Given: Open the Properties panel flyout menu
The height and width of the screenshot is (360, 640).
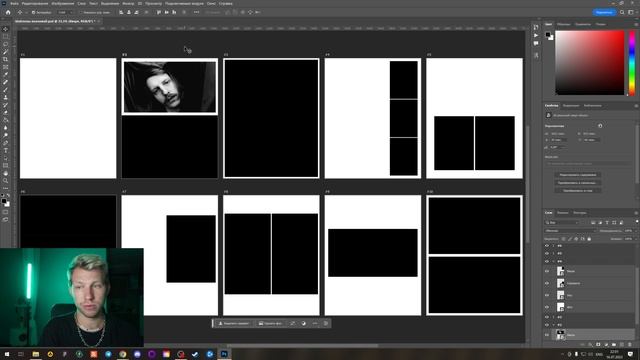Looking at the screenshot, I should [x=636, y=106].
